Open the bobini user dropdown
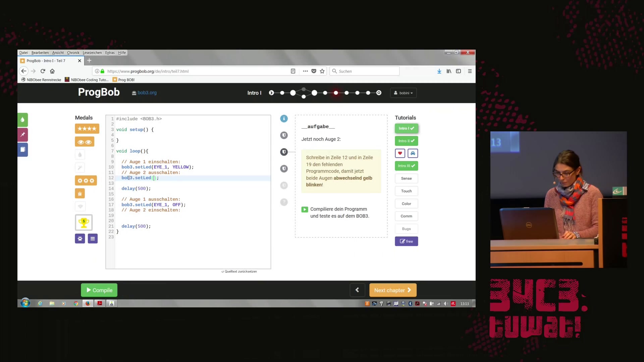 point(404,93)
